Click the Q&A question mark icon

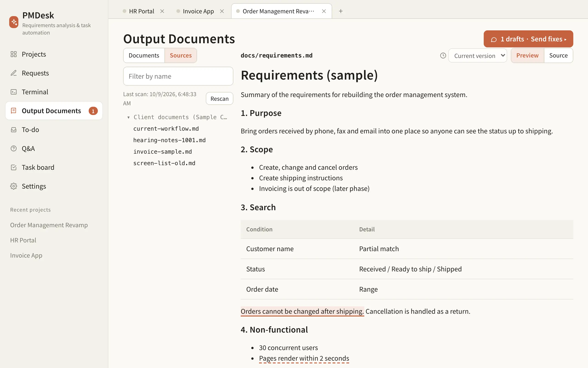pos(14,149)
